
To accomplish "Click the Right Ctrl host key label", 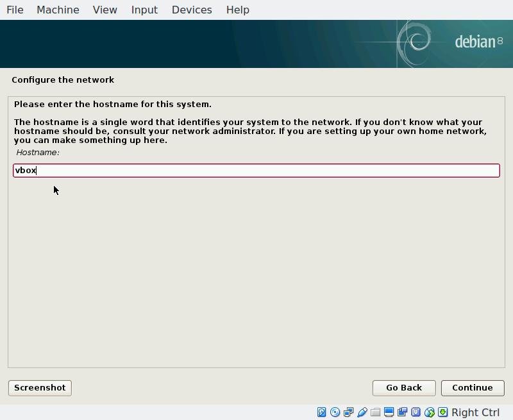I will [475, 412].
